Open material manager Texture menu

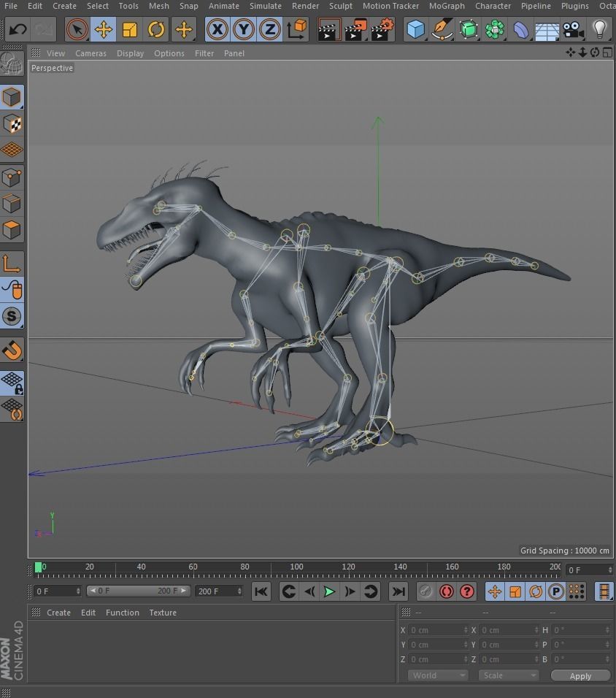click(163, 613)
